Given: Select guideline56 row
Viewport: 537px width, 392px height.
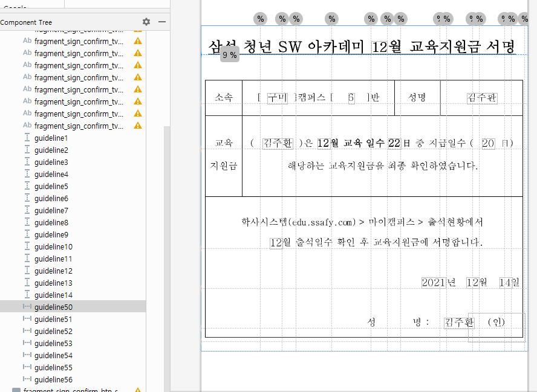Looking at the screenshot, I should [73, 379].
